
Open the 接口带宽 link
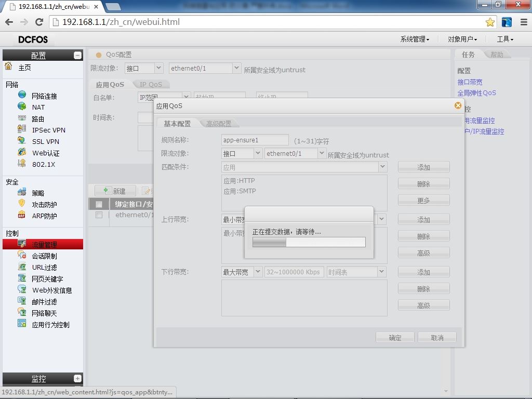470,82
